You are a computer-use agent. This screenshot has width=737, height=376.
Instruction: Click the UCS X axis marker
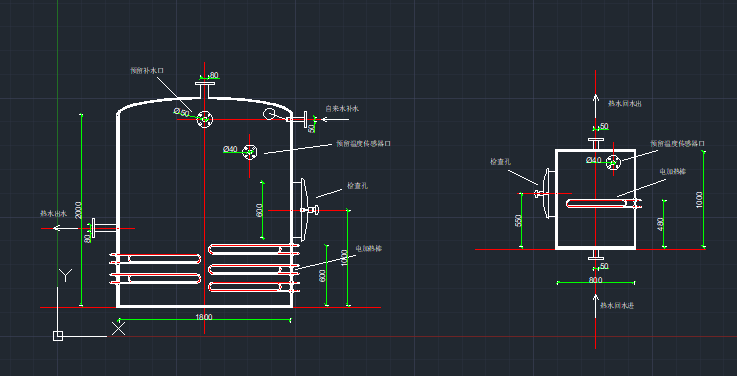pos(118,328)
